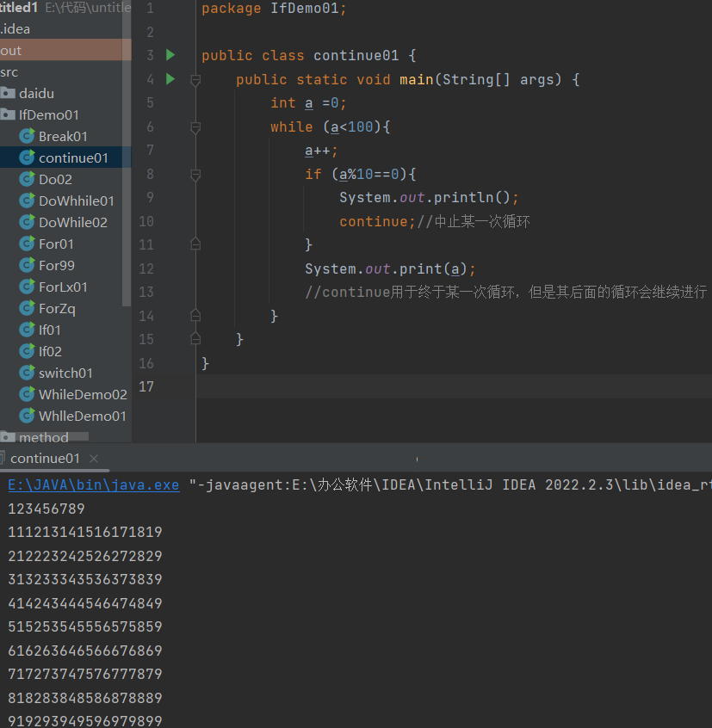The height and width of the screenshot is (728, 712).
Task: Click line number 10 in gutter
Action: pos(146,221)
